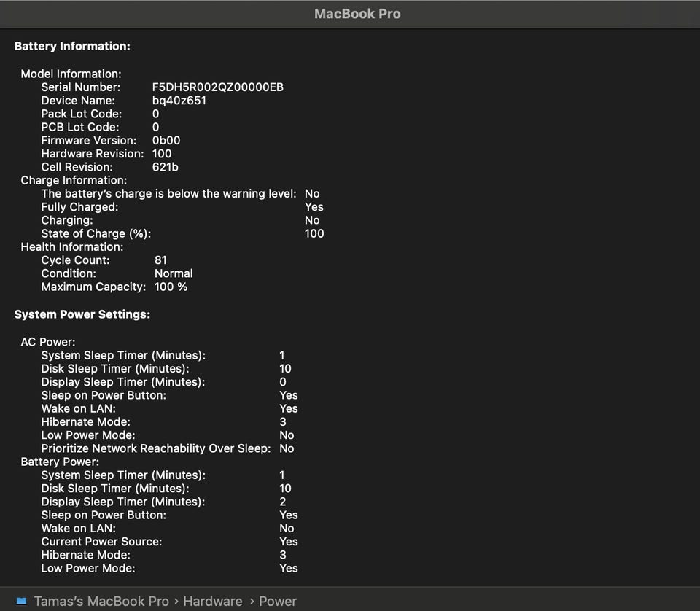This screenshot has width=700, height=611.
Task: Select device name value bq40z651
Action: (x=179, y=101)
